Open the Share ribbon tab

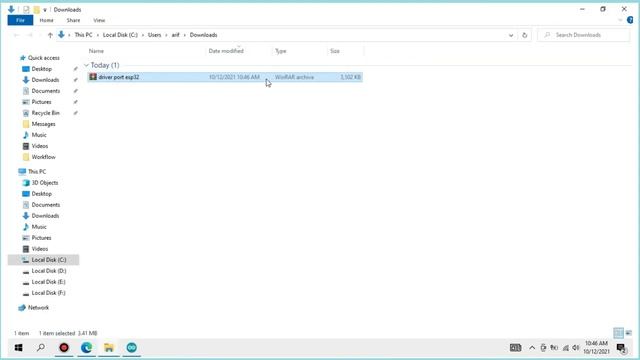tap(73, 20)
